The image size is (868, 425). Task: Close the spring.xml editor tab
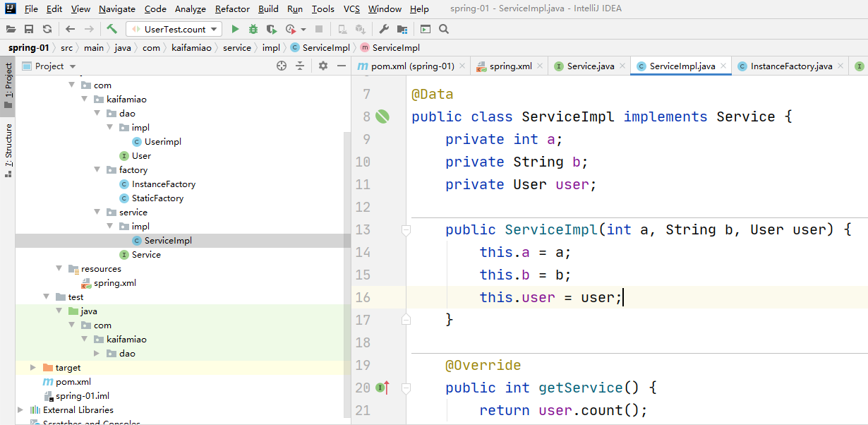pyautogui.click(x=540, y=66)
